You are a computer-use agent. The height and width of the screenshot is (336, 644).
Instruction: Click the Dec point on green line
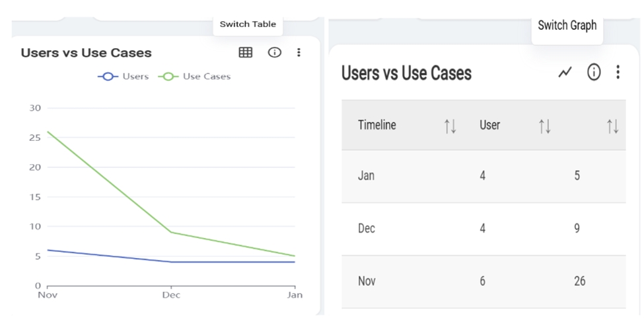tap(171, 232)
